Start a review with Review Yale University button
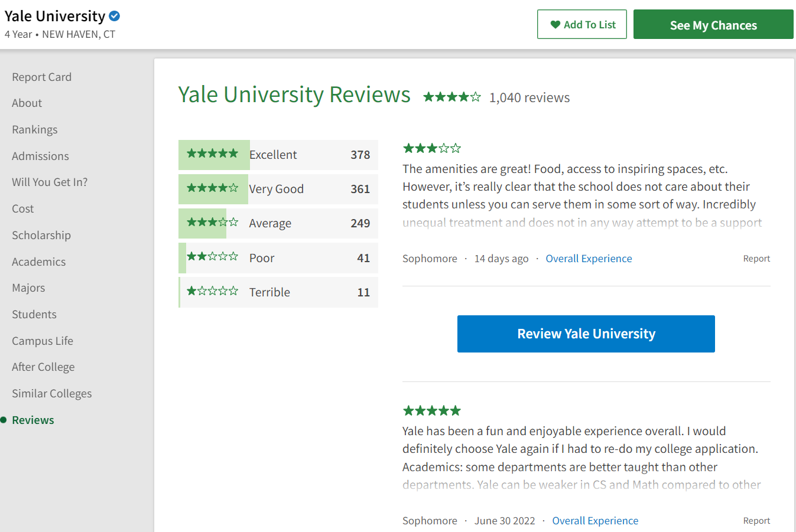The image size is (796, 532). (x=586, y=334)
